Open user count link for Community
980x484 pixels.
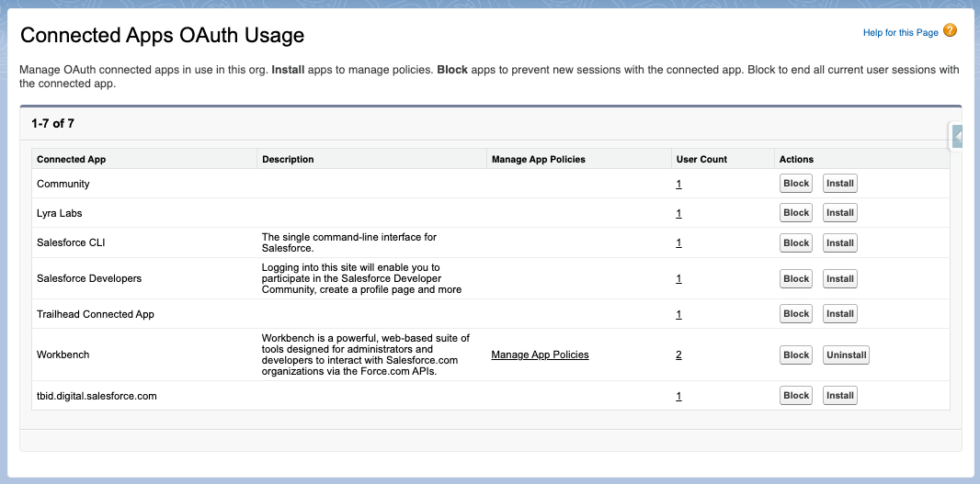coord(678,185)
